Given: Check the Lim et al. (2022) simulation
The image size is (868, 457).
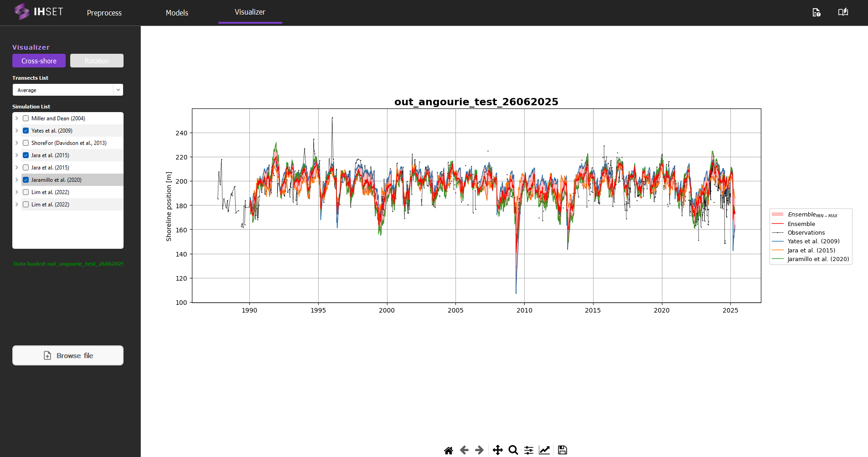Looking at the screenshot, I should click(x=26, y=192).
